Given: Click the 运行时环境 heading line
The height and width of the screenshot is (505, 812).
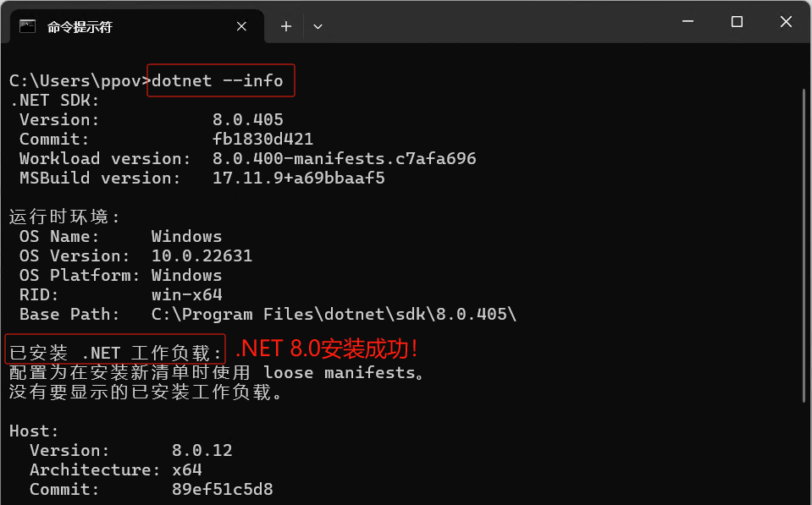Looking at the screenshot, I should click(64, 217).
